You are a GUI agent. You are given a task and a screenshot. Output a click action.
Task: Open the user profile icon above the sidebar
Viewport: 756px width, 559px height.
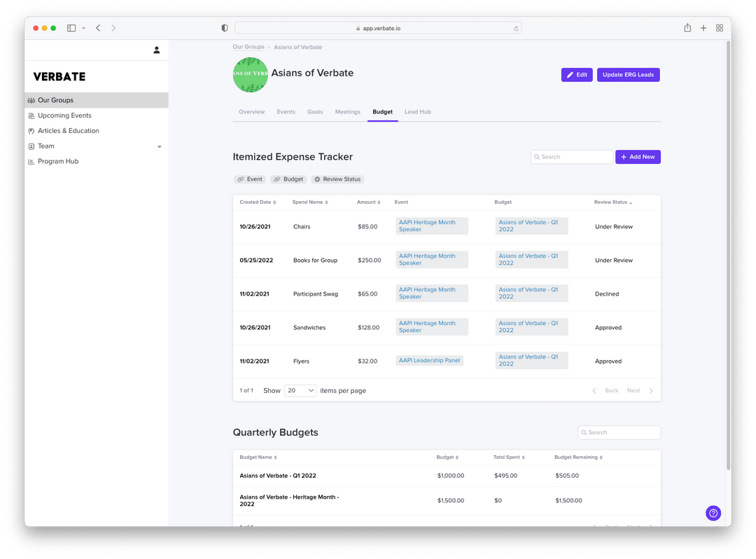pos(156,50)
